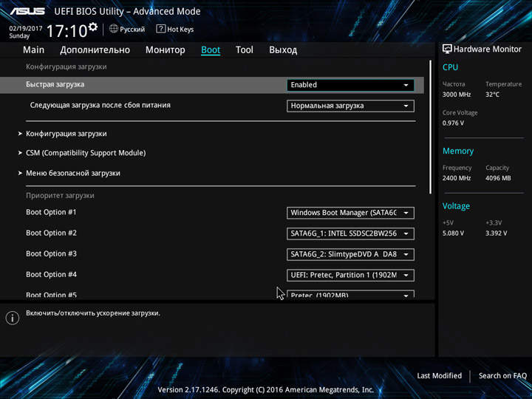Viewport: 532px width, 399px height.
Task: Open Быстрая загрузка Enabled dropdown
Action: click(x=350, y=85)
